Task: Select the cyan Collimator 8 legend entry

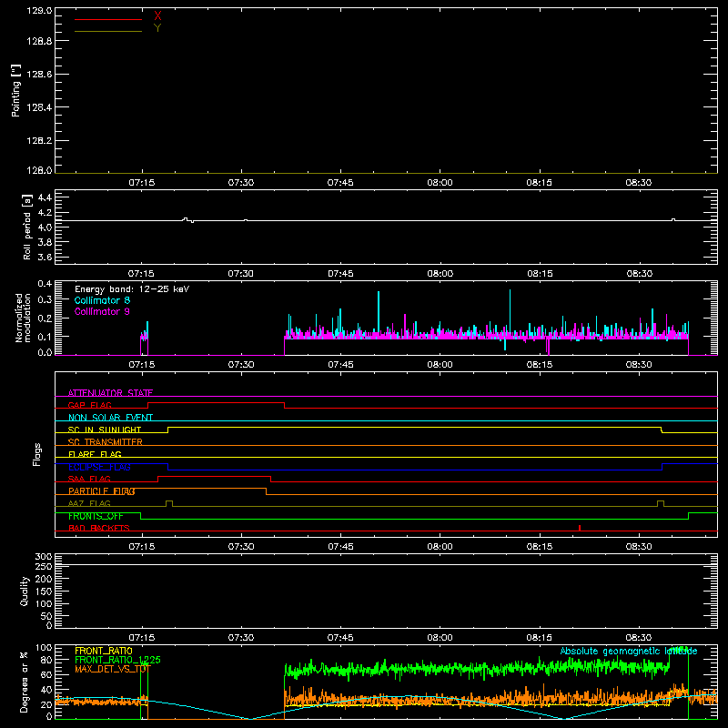Action: coord(102,300)
